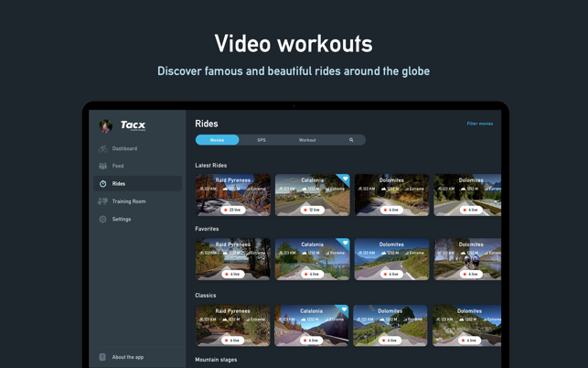The height and width of the screenshot is (368, 588).
Task: Click the Latest Rides section heading
Action: pyautogui.click(x=210, y=165)
